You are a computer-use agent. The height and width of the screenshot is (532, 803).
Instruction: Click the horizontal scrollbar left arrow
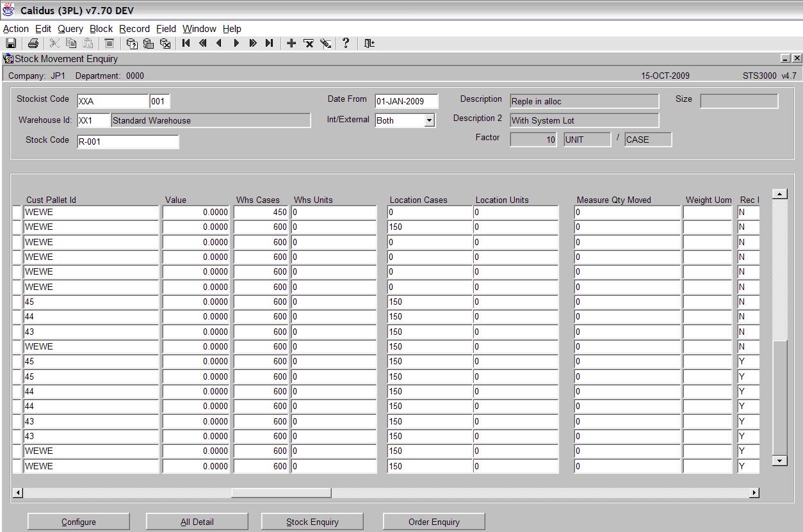pos(18,492)
